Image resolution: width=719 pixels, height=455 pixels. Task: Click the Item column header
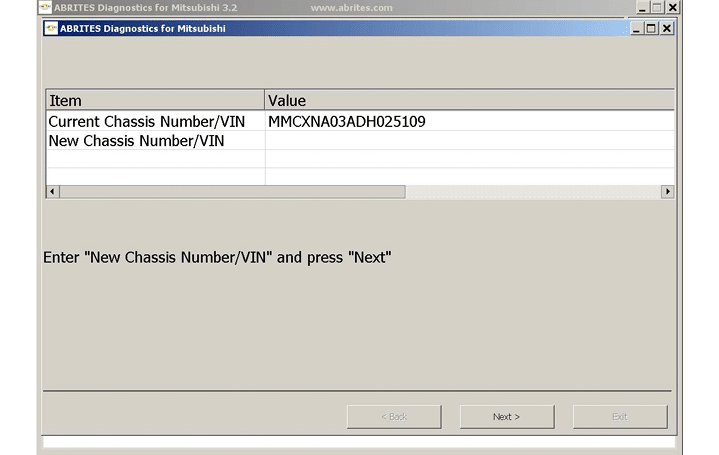(155, 100)
